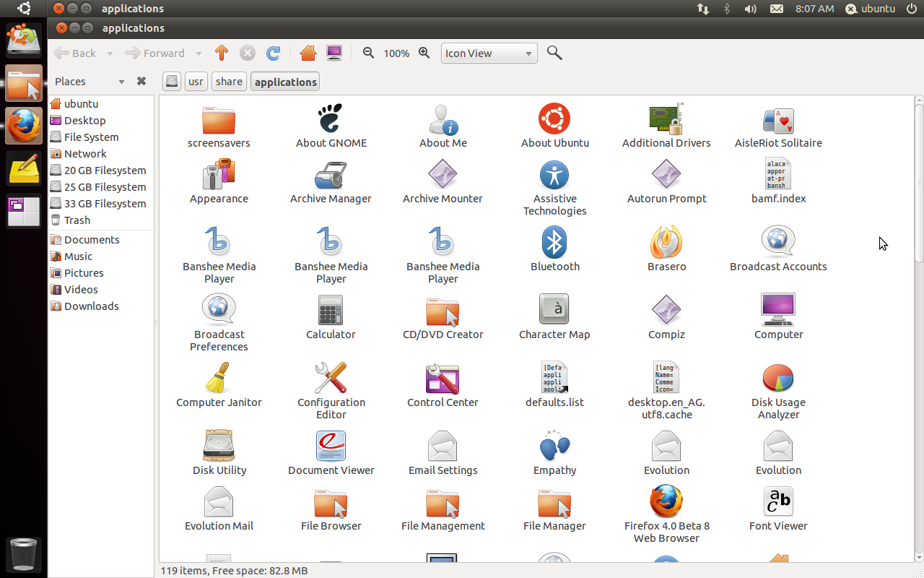Open the search magnifier in toolbar
The width and height of the screenshot is (924, 578).
554,53
